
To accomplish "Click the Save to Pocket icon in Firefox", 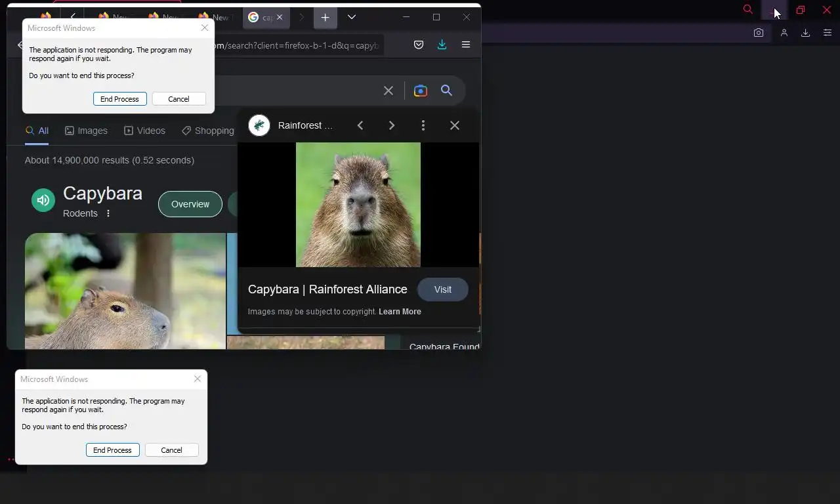I will (419, 45).
